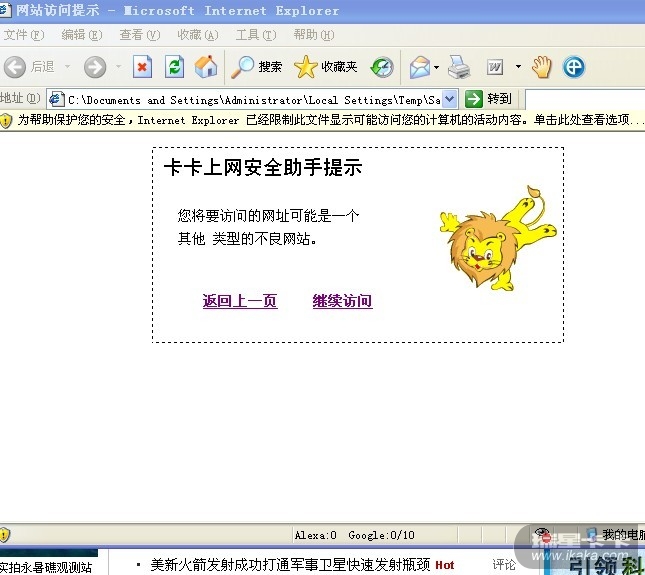The width and height of the screenshot is (645, 575).
Task: Expand the Forward history dropdown arrow
Action: click(118, 66)
